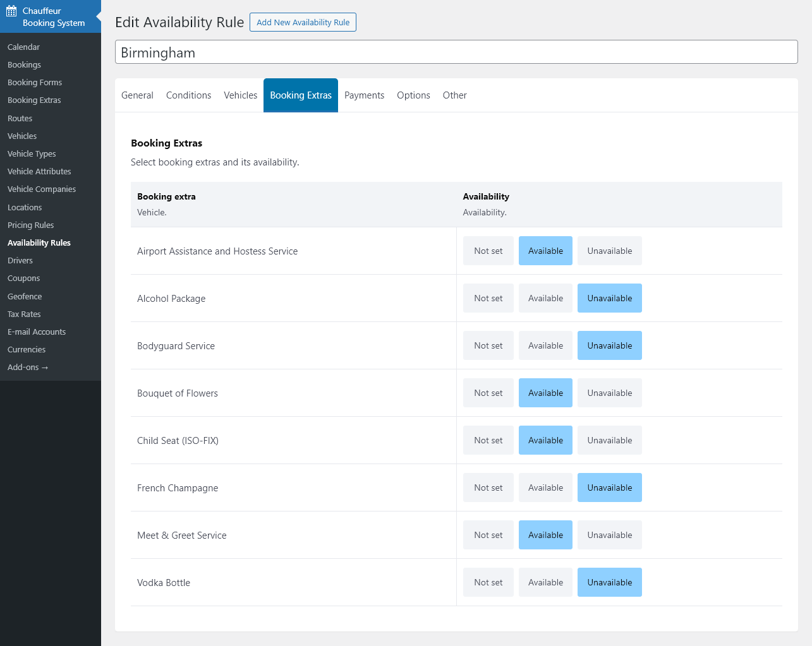Mark Bouquet of Flowers as Unavailable
The width and height of the screenshot is (812, 646).
(609, 393)
